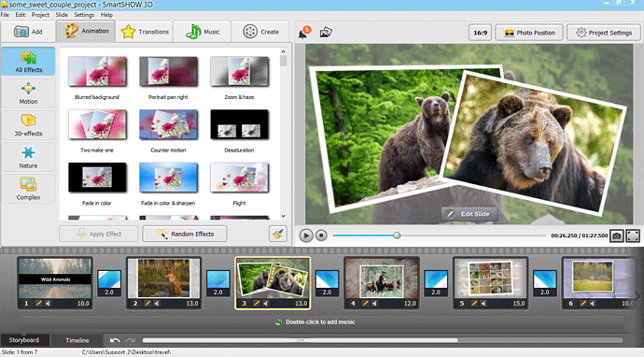The image size is (644, 357).
Task: Switch to Timeline view
Action: pos(77,340)
